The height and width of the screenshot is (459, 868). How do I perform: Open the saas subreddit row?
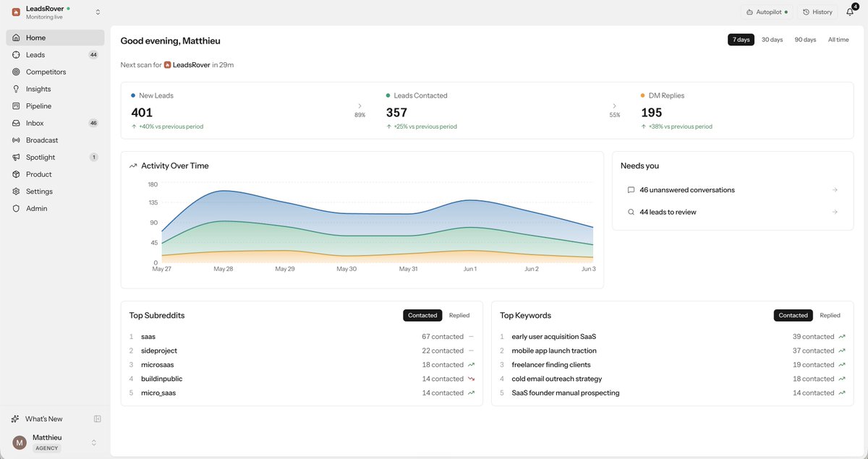point(302,337)
